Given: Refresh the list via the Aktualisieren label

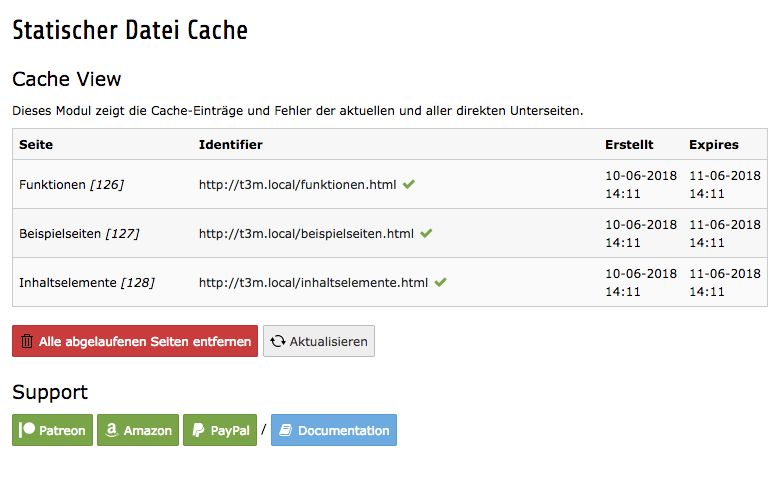Looking at the screenshot, I should (329, 341).
